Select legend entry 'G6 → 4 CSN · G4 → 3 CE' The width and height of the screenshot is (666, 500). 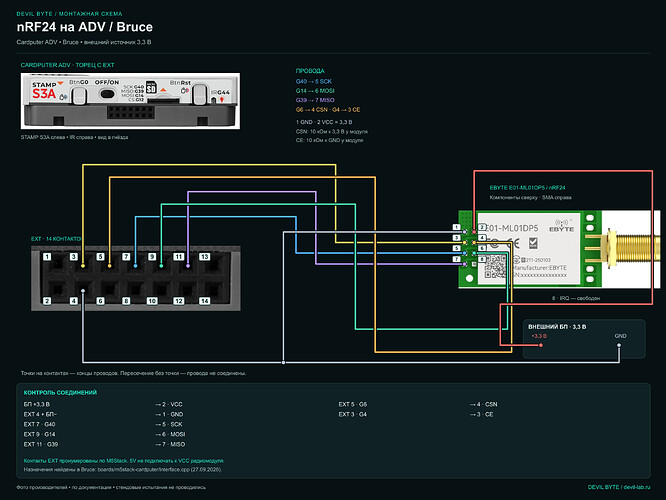point(328,110)
